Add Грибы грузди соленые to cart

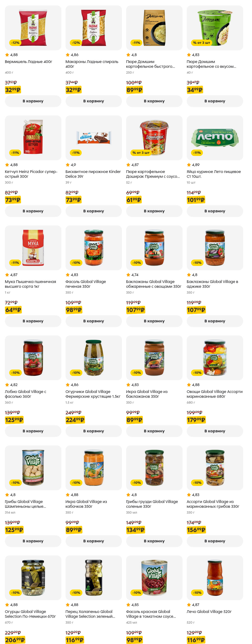pyautogui.click(x=154, y=541)
